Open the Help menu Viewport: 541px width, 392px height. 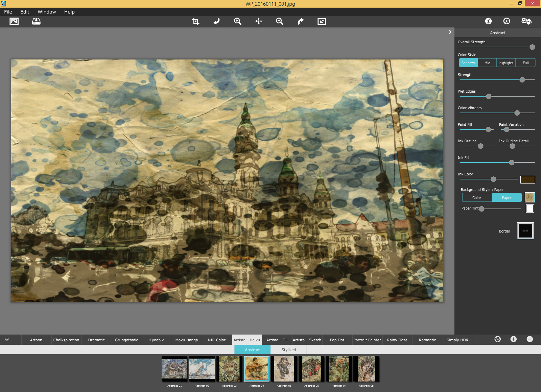coord(69,12)
